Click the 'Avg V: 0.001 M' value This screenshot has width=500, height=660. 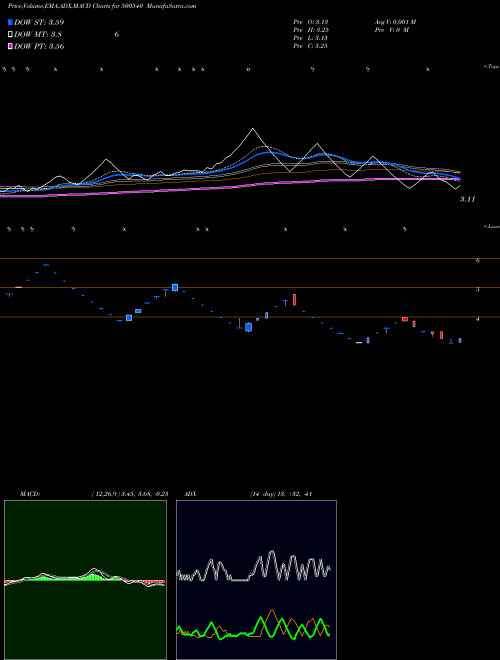pyautogui.click(x=396, y=22)
